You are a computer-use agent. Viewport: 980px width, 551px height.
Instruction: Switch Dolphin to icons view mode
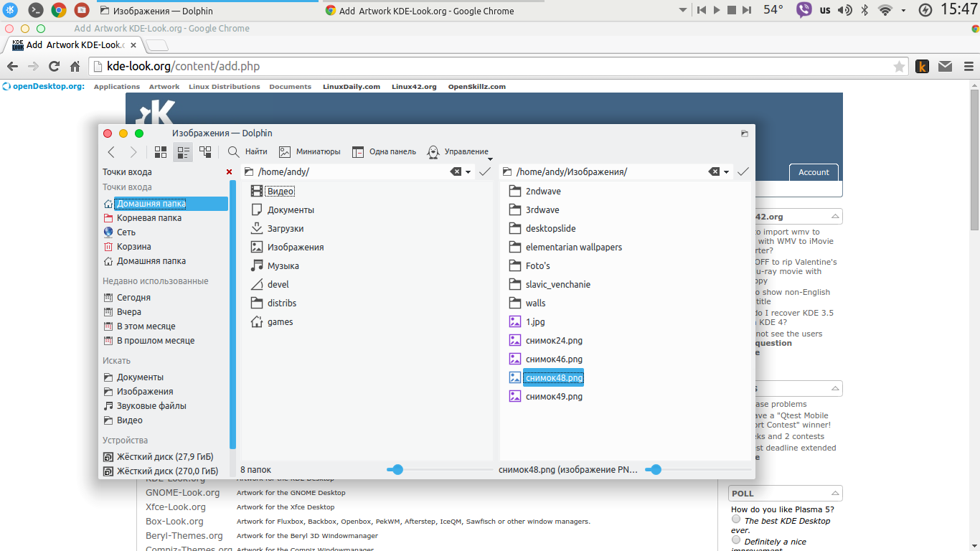click(x=161, y=152)
